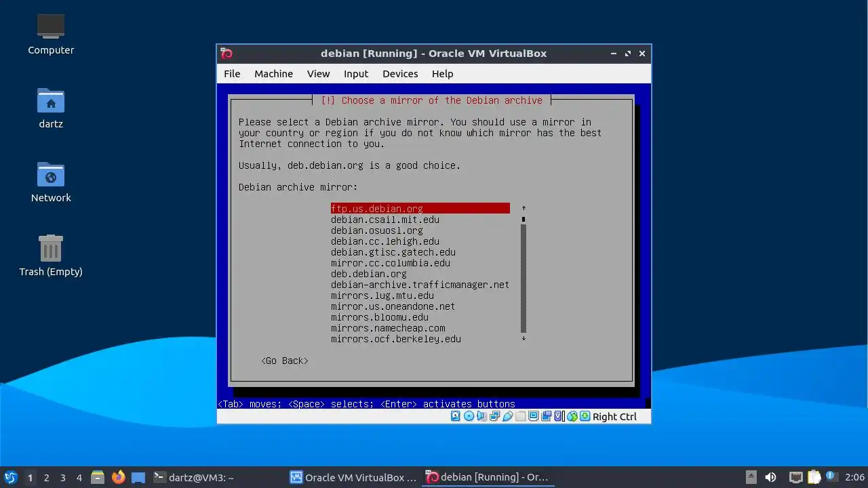Minimize the debian VirtualBox window
868x488 pixels.
pyautogui.click(x=613, y=54)
